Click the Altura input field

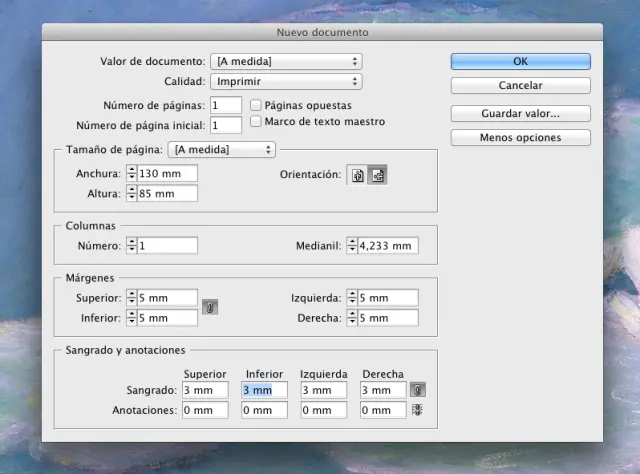pos(167,193)
